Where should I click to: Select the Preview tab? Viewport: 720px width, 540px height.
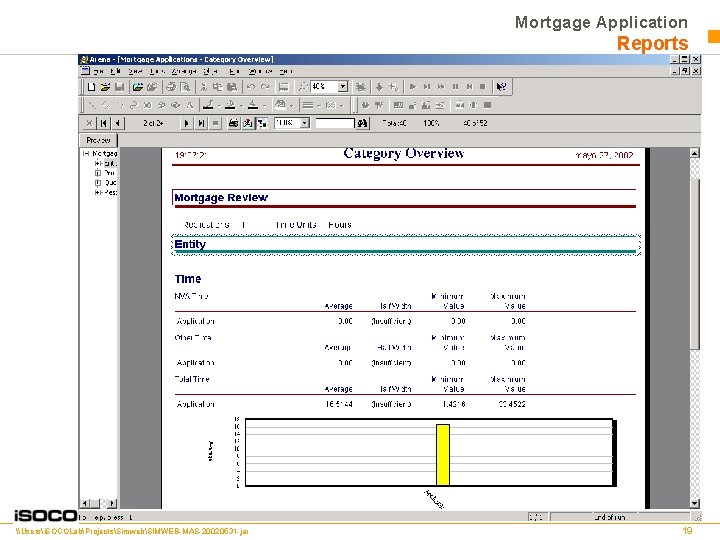point(98,140)
